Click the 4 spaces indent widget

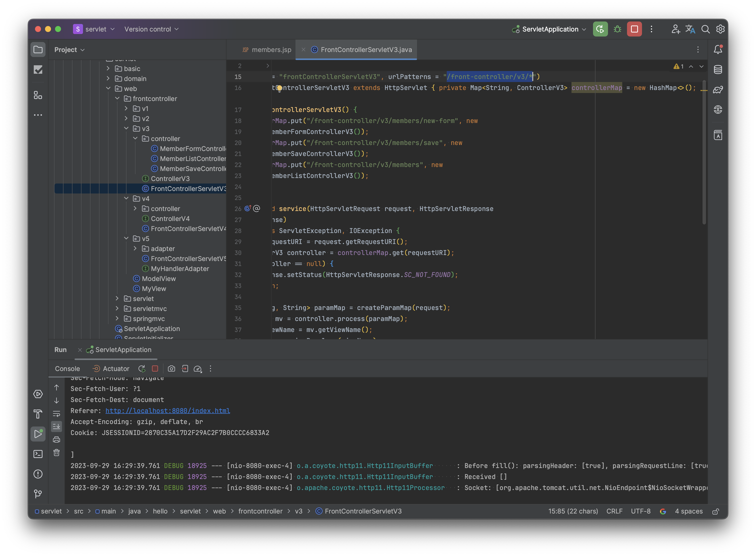click(x=689, y=511)
